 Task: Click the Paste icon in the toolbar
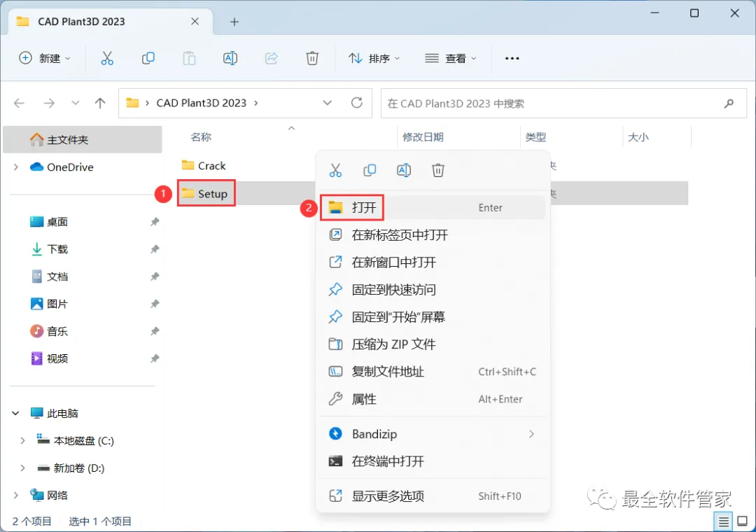(189, 58)
